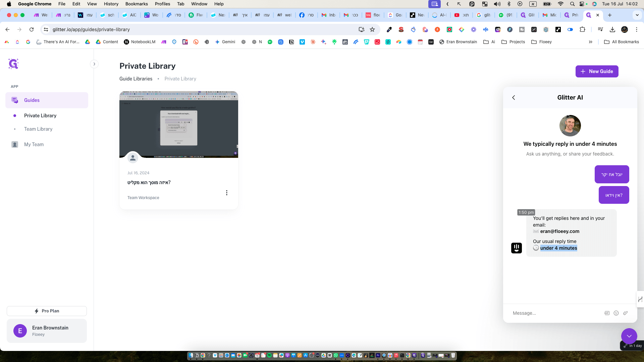Create a guide with New Guide button

coord(597,71)
